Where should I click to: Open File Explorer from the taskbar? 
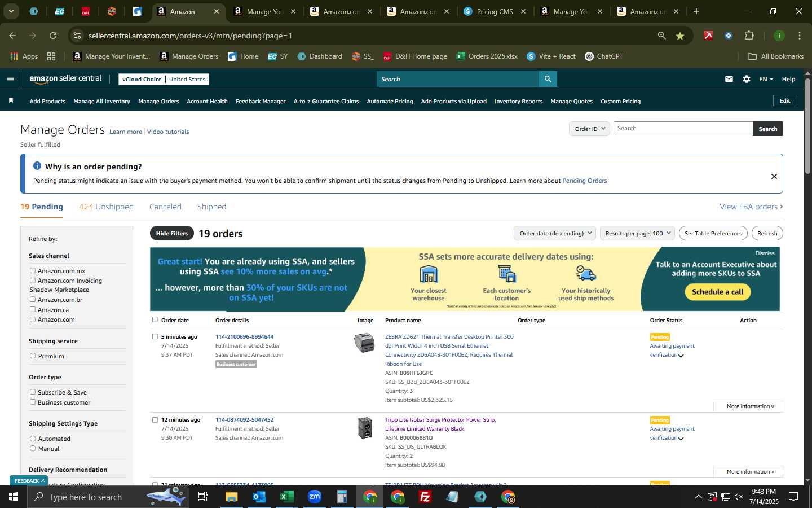pyautogui.click(x=232, y=497)
